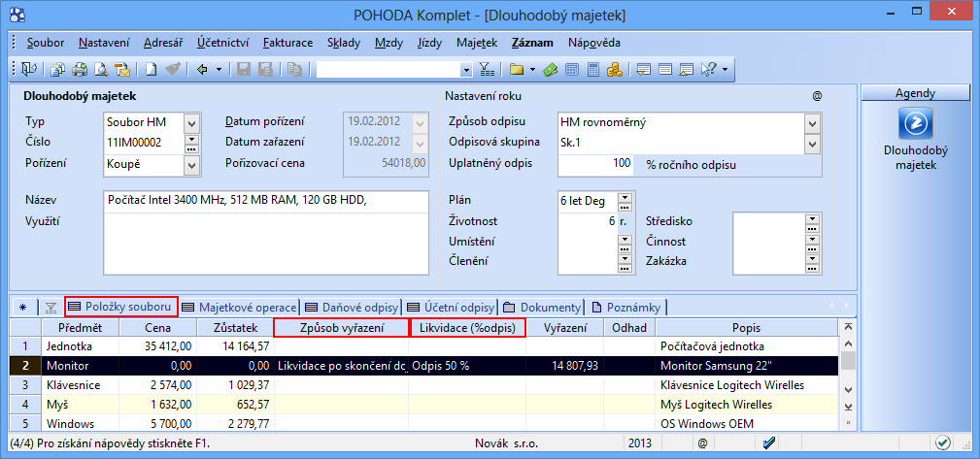Switch to Daňové odpisy tab
The width and height of the screenshot is (980, 459).
pos(352,307)
